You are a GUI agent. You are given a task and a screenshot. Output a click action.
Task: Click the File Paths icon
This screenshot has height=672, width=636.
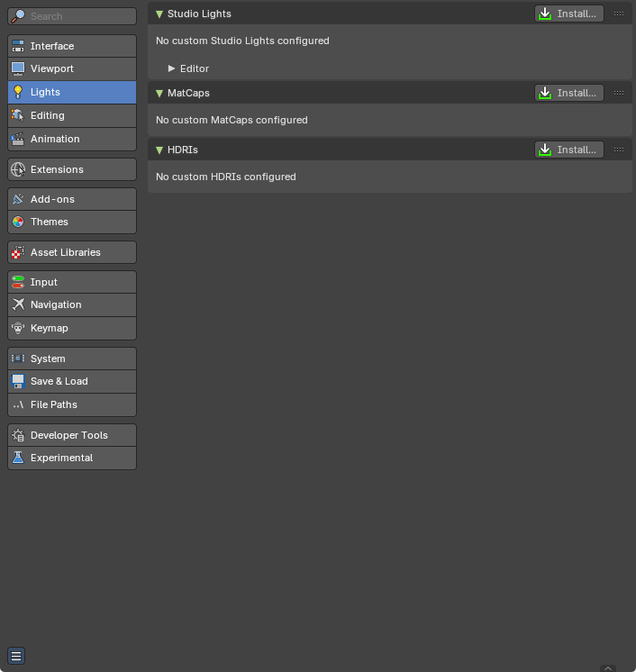18,404
